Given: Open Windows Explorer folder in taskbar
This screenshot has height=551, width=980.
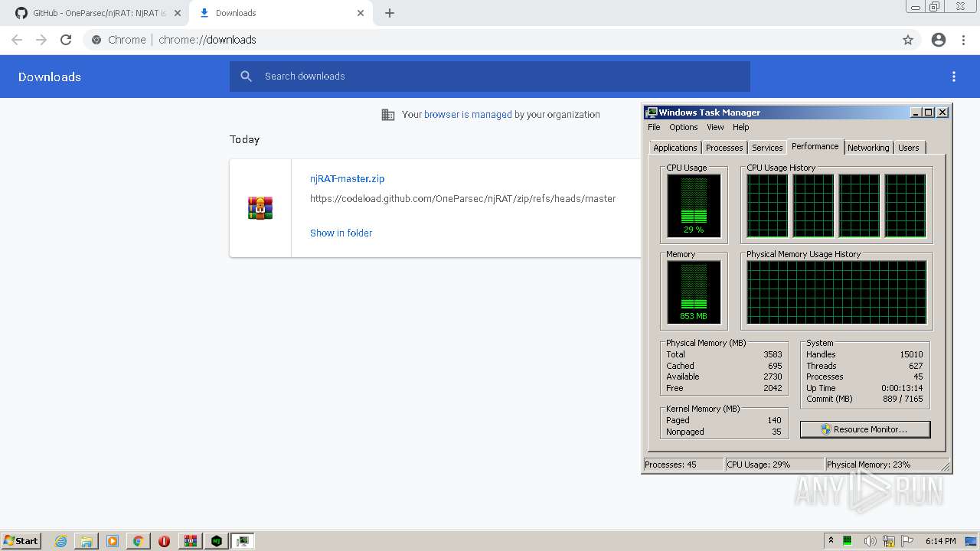Looking at the screenshot, I should 87,541.
